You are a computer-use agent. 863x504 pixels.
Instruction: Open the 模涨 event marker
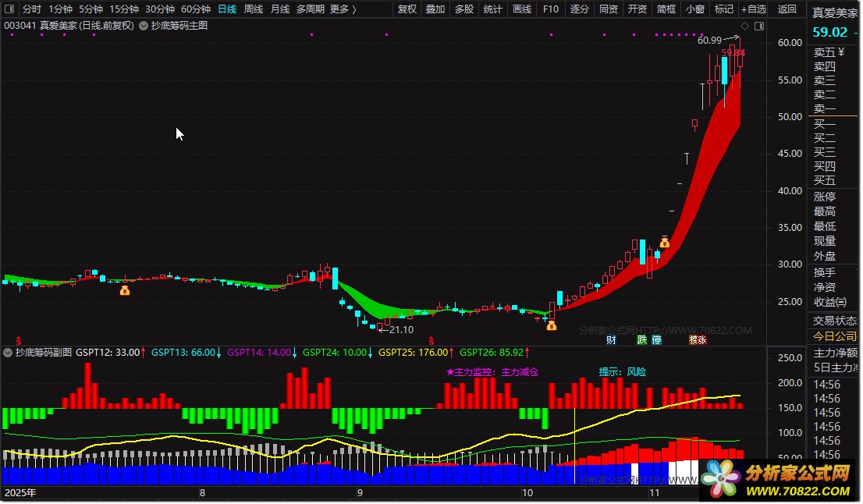pyautogui.click(x=698, y=340)
